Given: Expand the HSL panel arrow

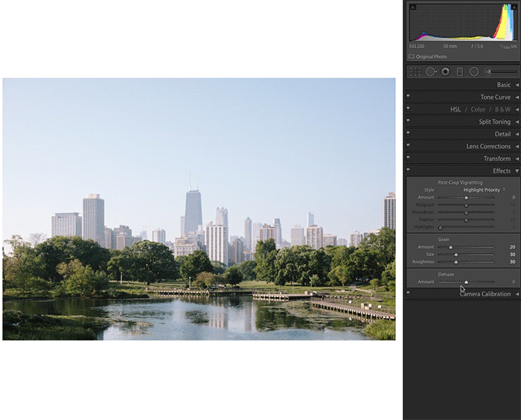Looking at the screenshot, I should (x=517, y=109).
